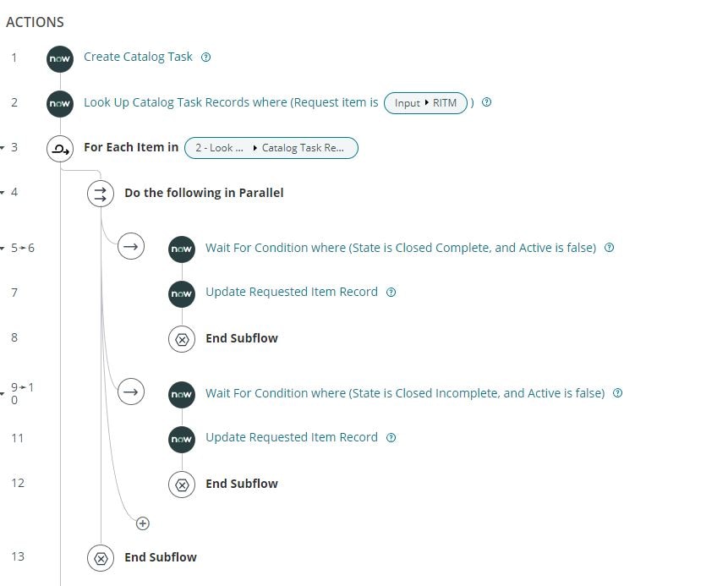Click the Do the following in Parallel icon
Image resolution: width=728 pixels, height=586 pixels.
(x=101, y=193)
